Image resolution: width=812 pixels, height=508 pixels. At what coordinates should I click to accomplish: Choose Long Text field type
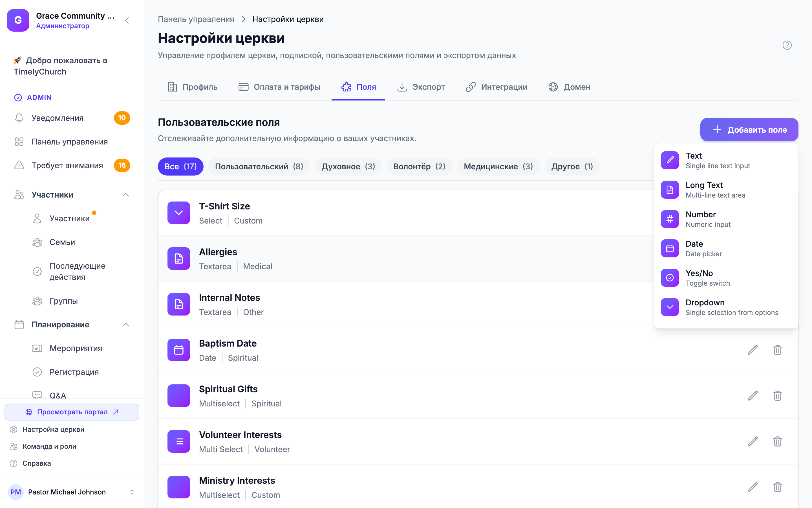point(726,190)
